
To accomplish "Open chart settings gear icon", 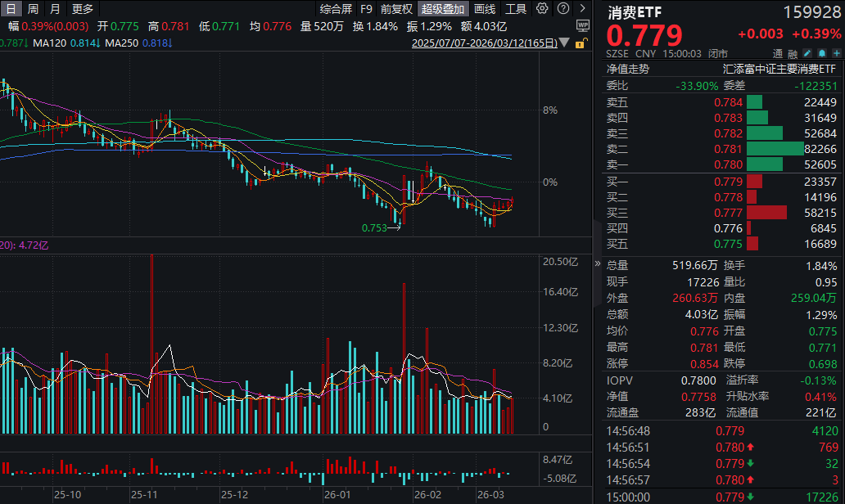I will 542,9.
